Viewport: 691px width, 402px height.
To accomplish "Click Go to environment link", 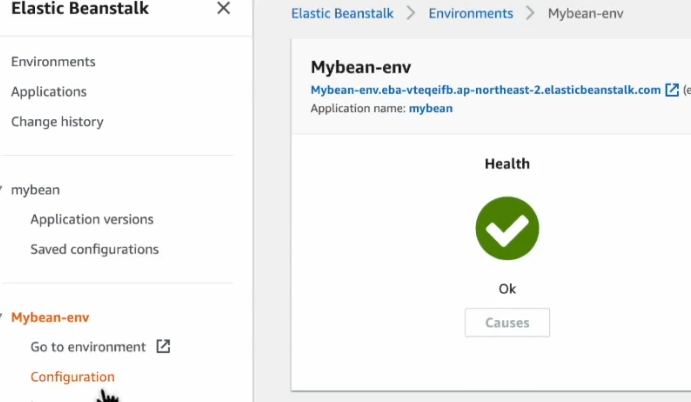I will (88, 347).
